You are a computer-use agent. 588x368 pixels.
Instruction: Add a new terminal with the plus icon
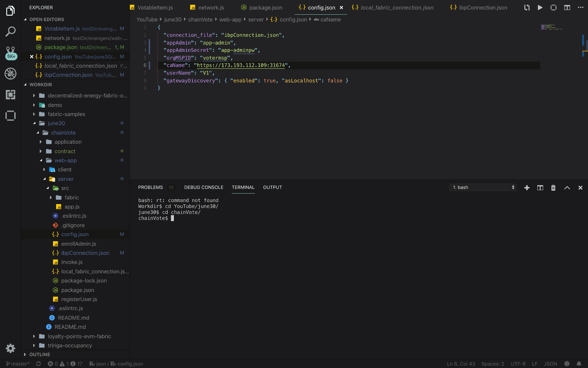(527, 188)
